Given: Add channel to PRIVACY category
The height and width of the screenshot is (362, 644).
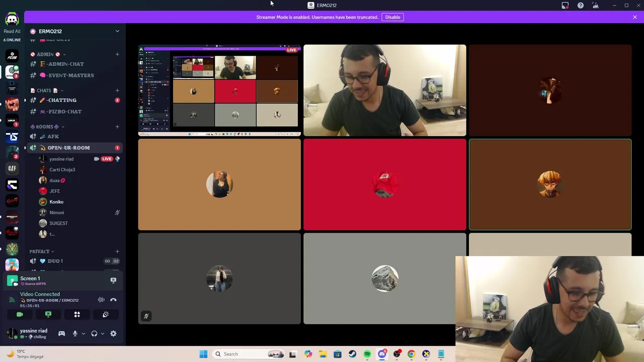Looking at the screenshot, I should pos(117,251).
